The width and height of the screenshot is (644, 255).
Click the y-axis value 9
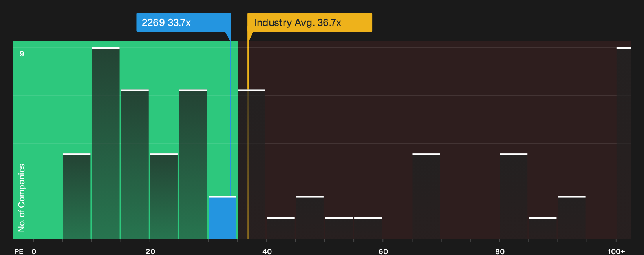point(22,54)
